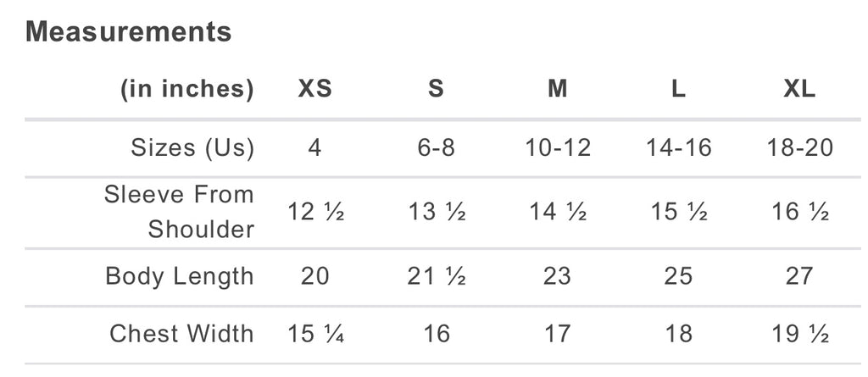This screenshot has width=868, height=377.
Task: Click the "(in inches)" header label
Action: [187, 89]
